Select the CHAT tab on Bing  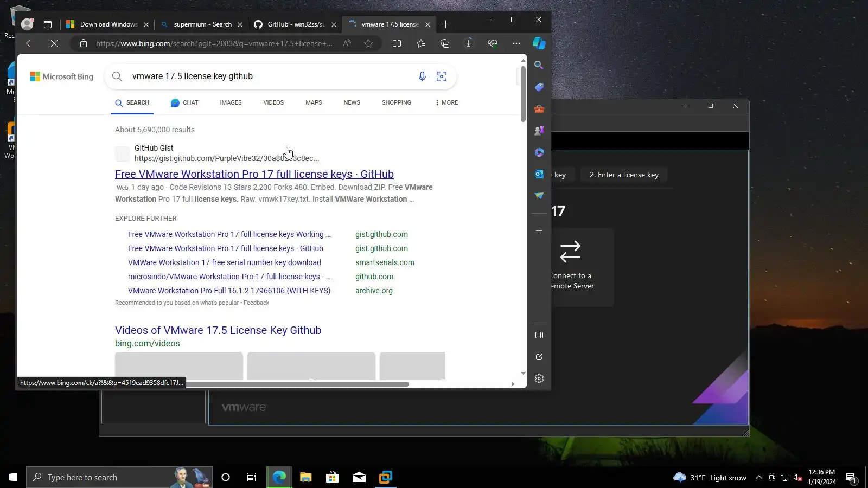[184, 102]
